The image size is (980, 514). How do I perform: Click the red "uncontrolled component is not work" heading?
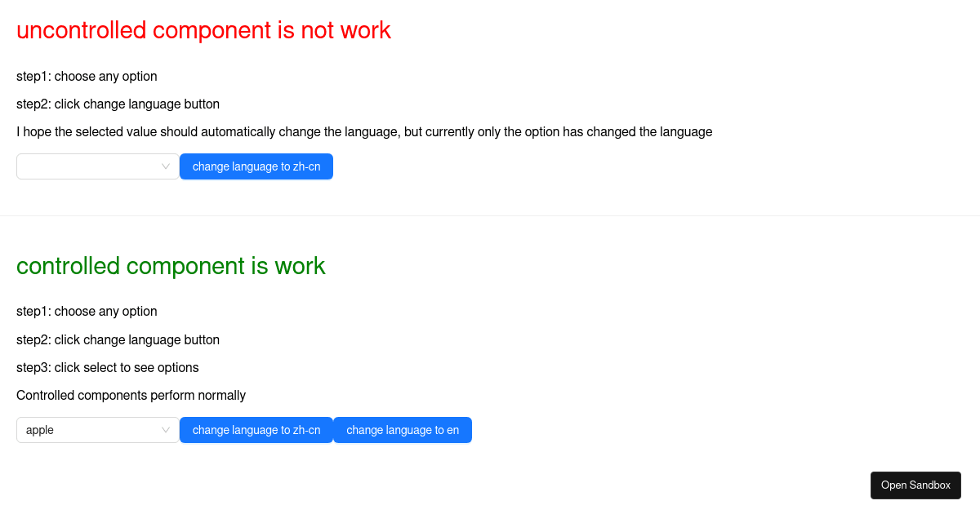[203, 30]
